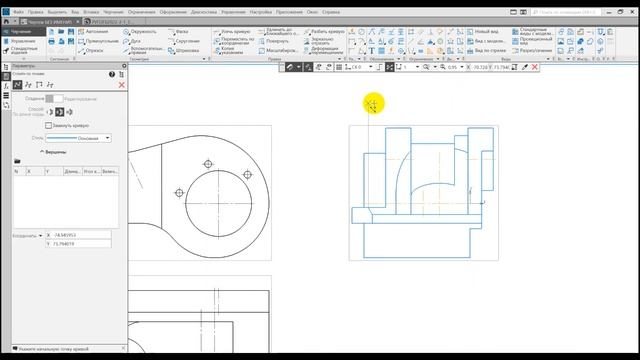Open the СК 0 coordinate system dropdown
Viewport: 640px width, 360px height.
pyautogui.click(x=371, y=67)
